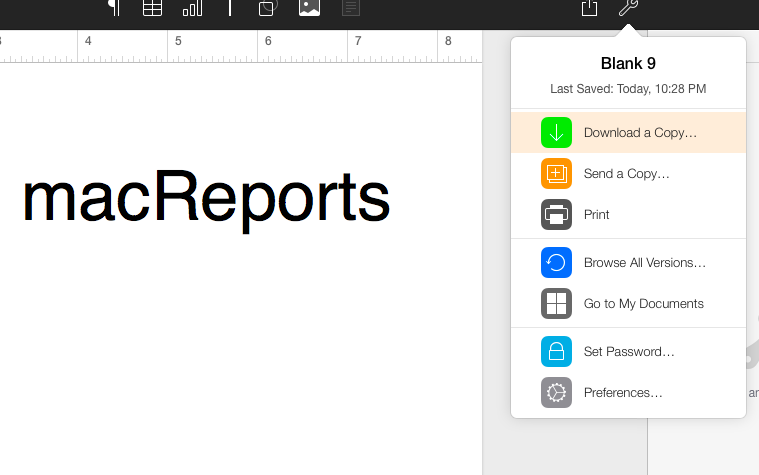Add a text box with the T icon

pos(230,8)
